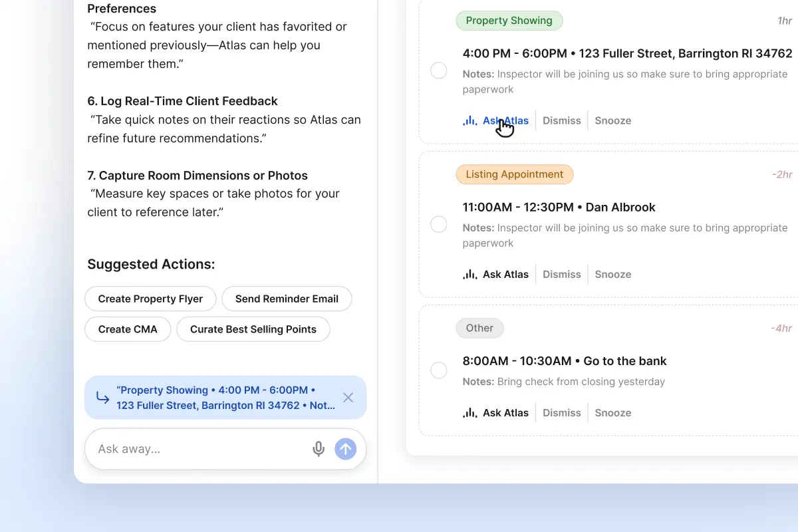The height and width of the screenshot is (532, 798).
Task: Snooze the Listing Appointment with Dan Albrook
Action: point(612,274)
